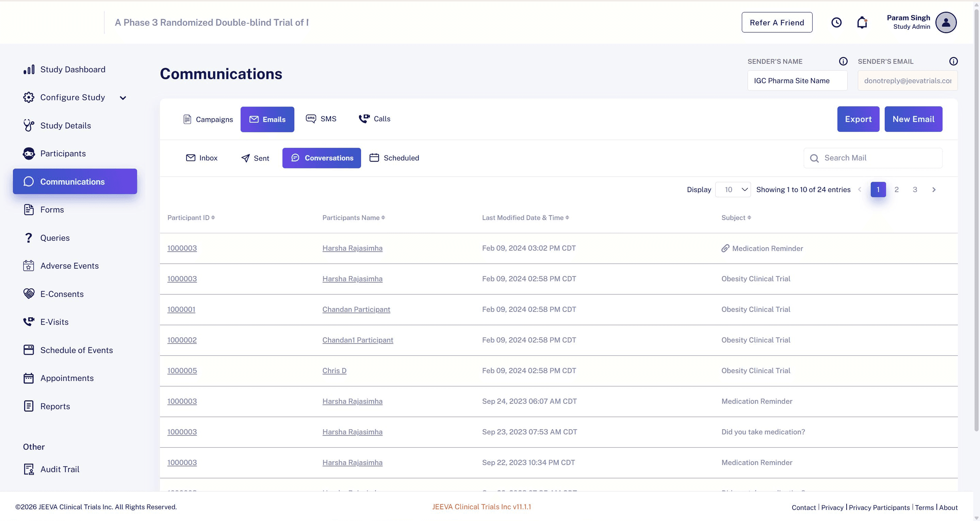Sort by Last Modified Date & Time

tap(525, 218)
